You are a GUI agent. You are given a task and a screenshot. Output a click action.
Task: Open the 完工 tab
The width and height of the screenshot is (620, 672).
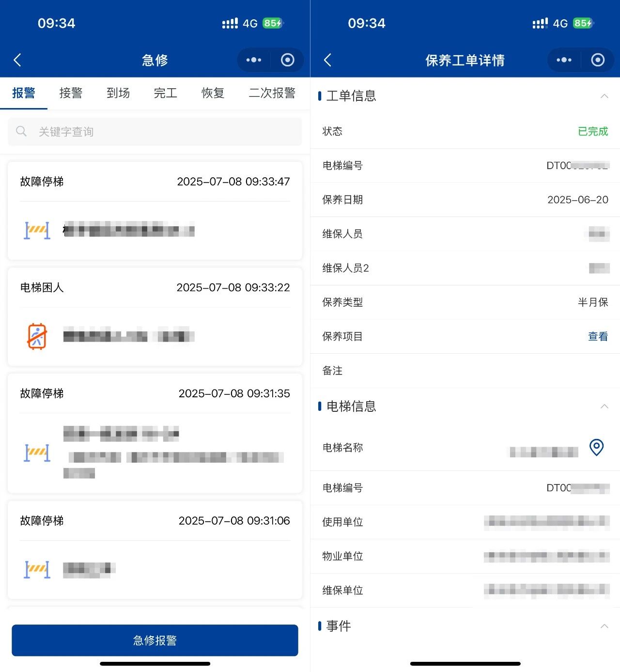(165, 93)
